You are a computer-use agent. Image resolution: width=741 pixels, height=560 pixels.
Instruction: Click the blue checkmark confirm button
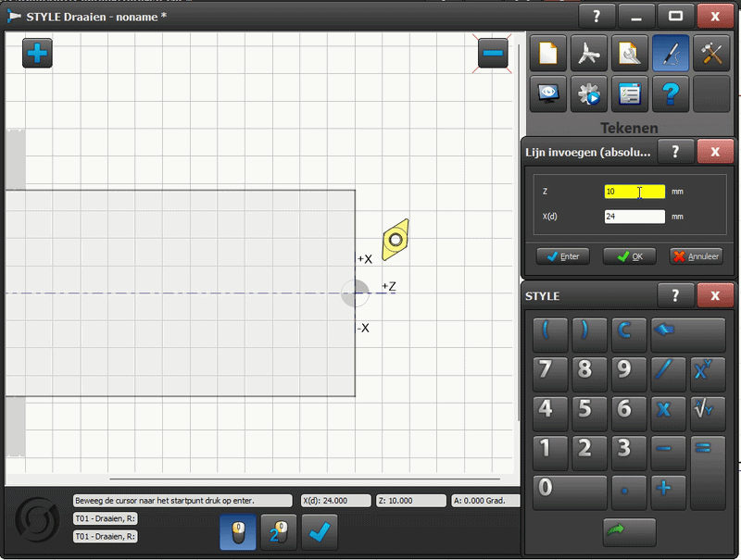pyautogui.click(x=320, y=532)
